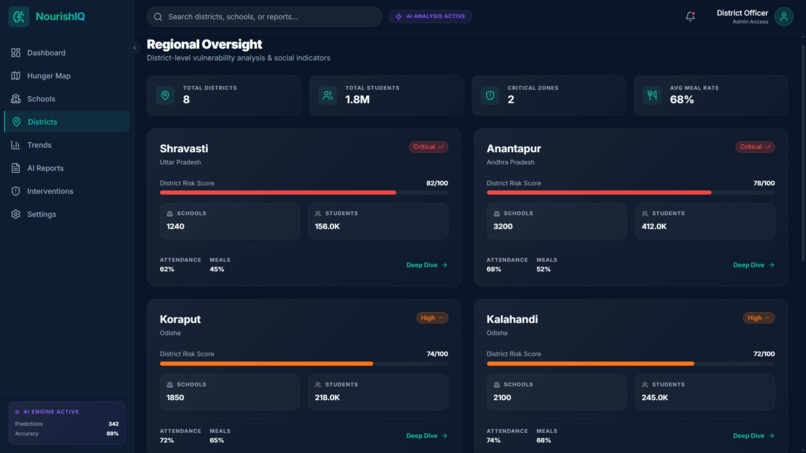This screenshot has height=453, width=806.
Task: Click Shravasti schools count 1240
Action: click(x=175, y=226)
